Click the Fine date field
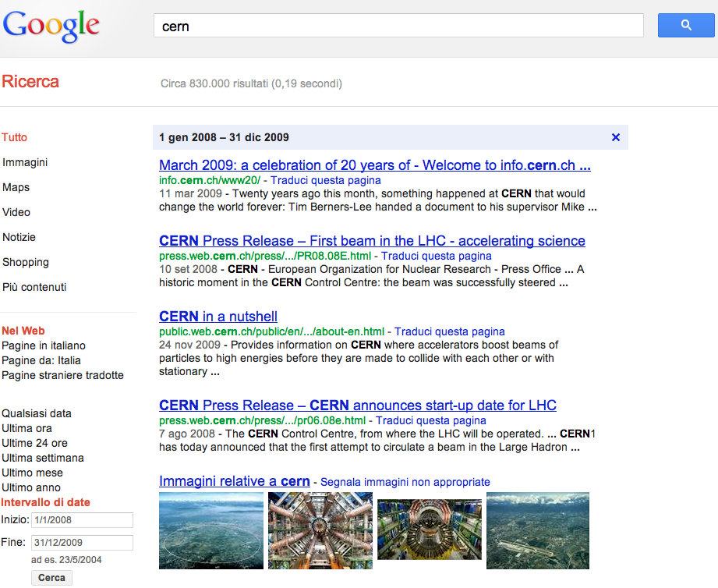This screenshot has width=718, height=588. point(82,543)
